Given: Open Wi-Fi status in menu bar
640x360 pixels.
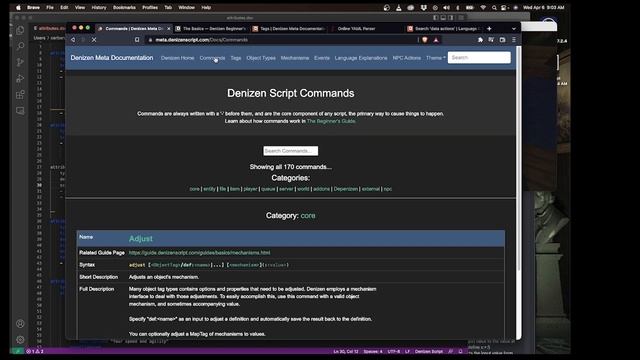Looking at the screenshot, I should [x=483, y=7].
